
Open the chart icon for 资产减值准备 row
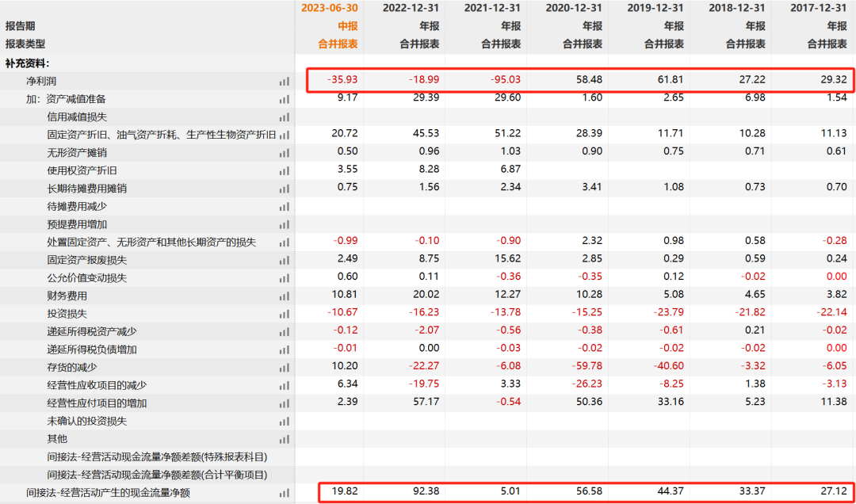(x=284, y=99)
